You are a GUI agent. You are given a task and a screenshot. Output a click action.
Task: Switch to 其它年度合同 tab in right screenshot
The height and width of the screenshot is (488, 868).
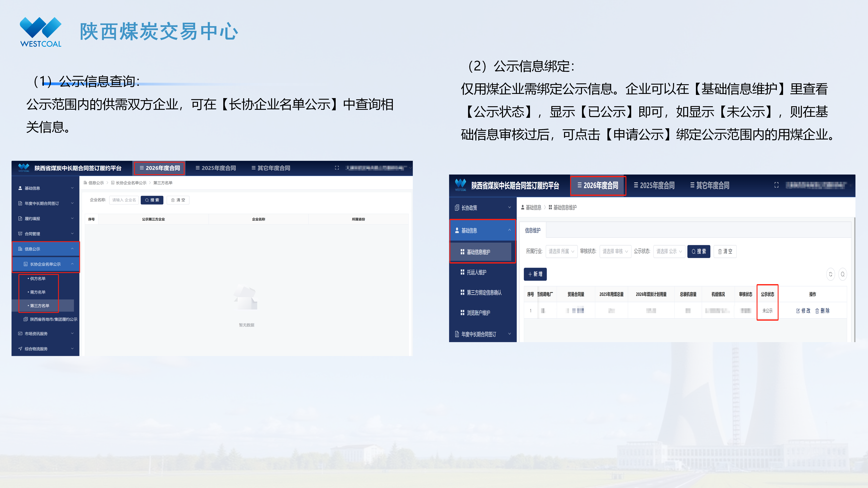710,185
